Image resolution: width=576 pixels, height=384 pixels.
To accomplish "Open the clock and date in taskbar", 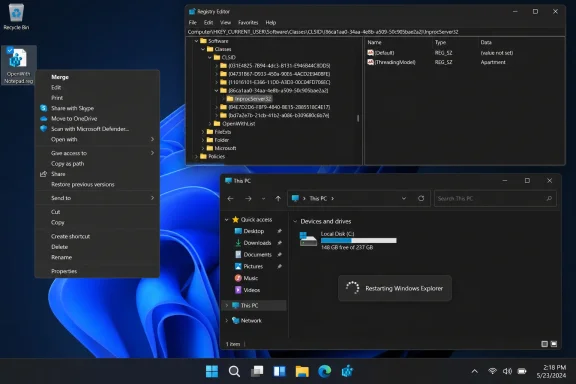I will (551, 371).
